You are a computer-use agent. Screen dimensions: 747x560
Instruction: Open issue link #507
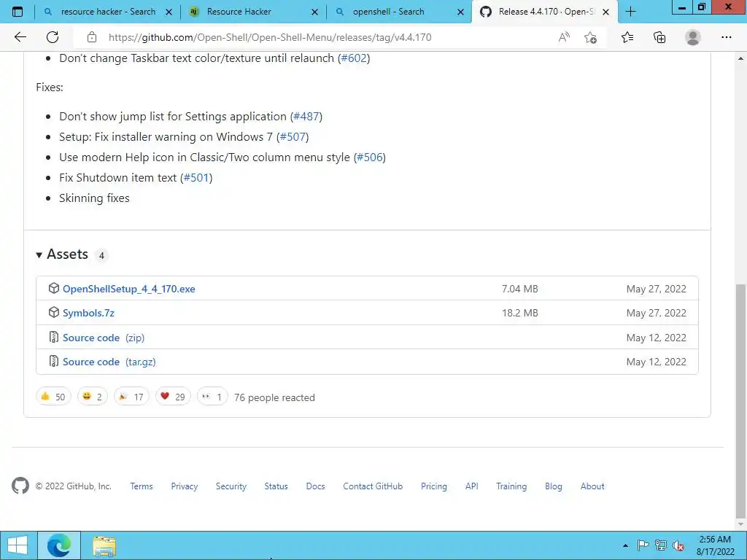293,137
